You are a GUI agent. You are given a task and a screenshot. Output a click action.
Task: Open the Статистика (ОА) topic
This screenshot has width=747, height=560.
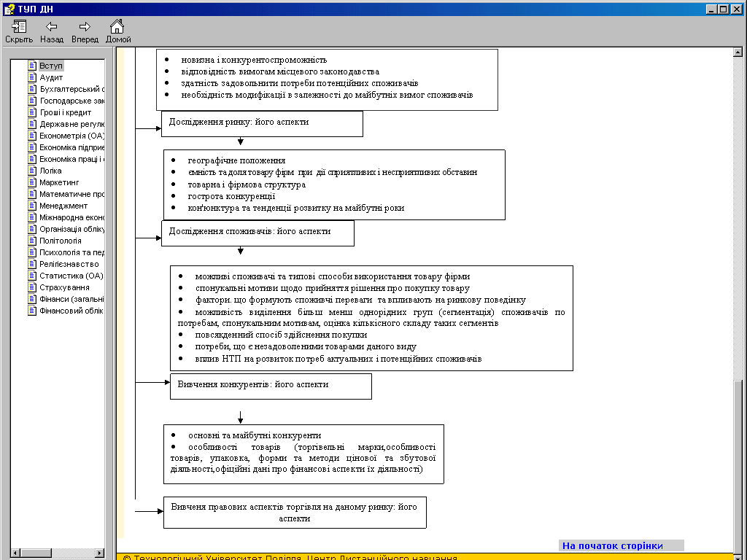(x=71, y=276)
